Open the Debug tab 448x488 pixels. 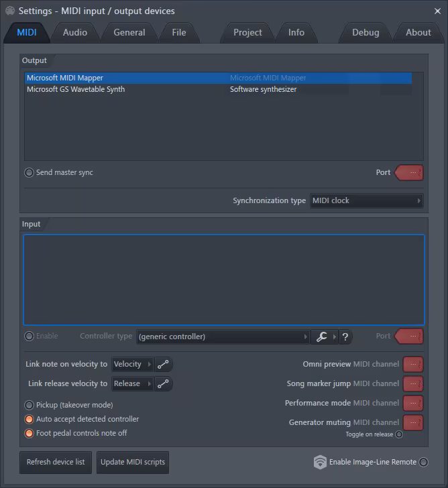click(366, 33)
